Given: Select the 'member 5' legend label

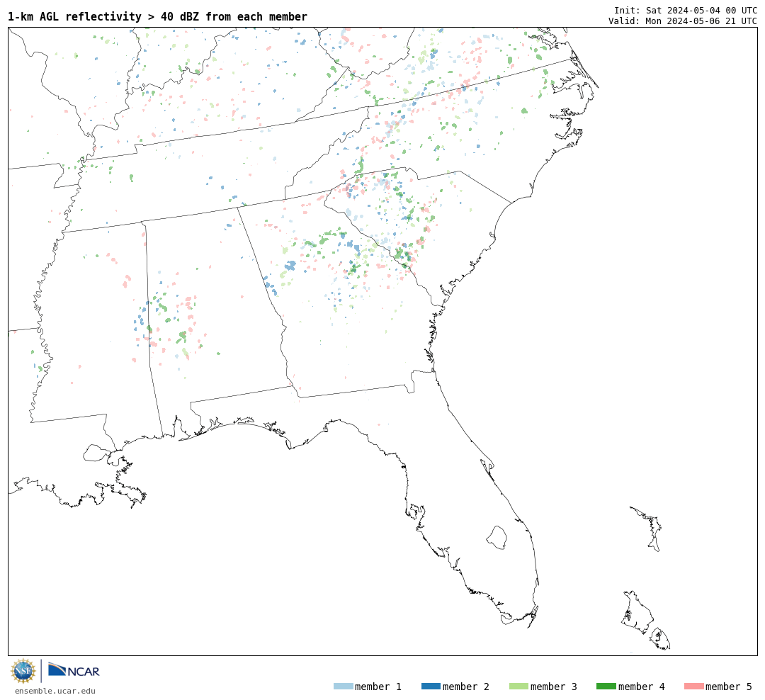Looking at the screenshot, I should coord(729,687).
